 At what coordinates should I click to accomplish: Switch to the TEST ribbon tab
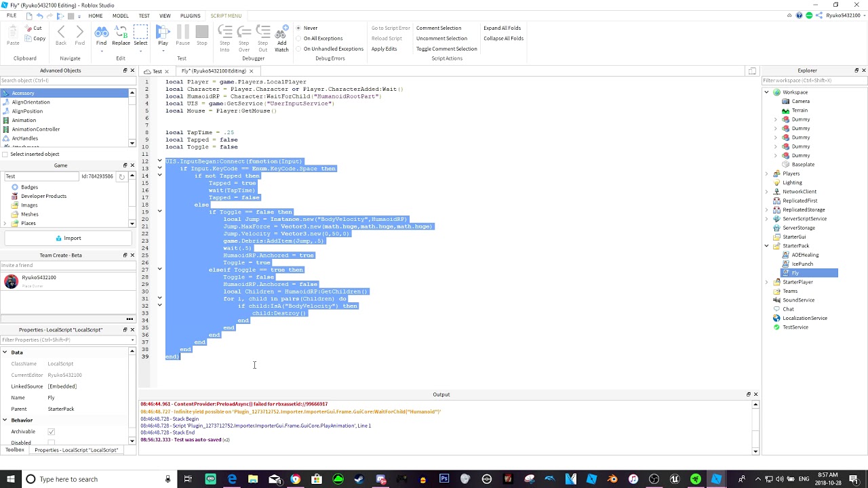coord(144,16)
